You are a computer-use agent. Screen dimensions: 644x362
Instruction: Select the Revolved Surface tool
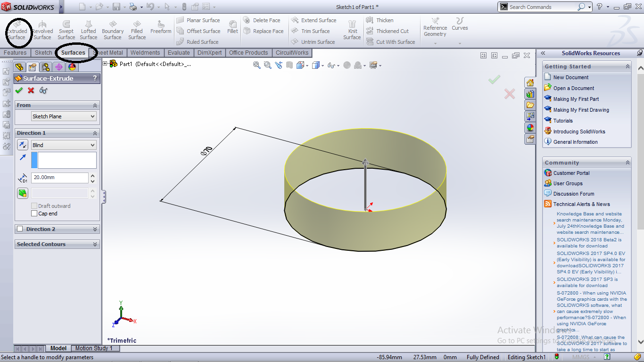click(x=42, y=30)
